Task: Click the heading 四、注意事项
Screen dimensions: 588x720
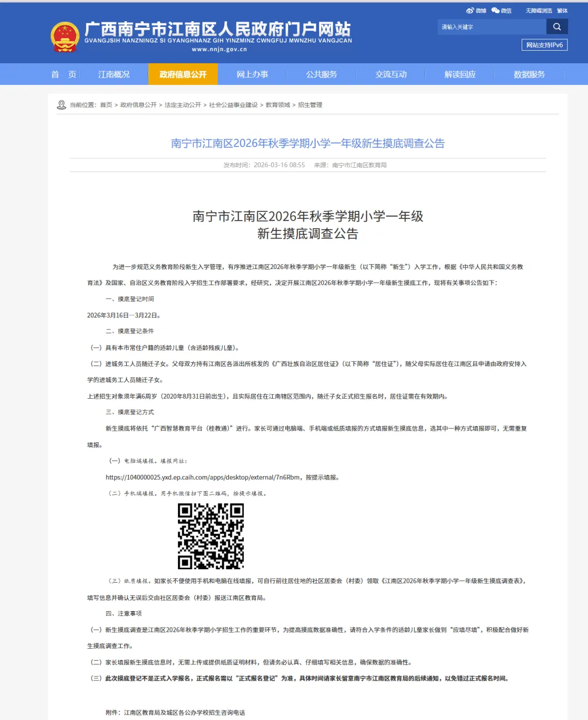Action: tap(124, 613)
